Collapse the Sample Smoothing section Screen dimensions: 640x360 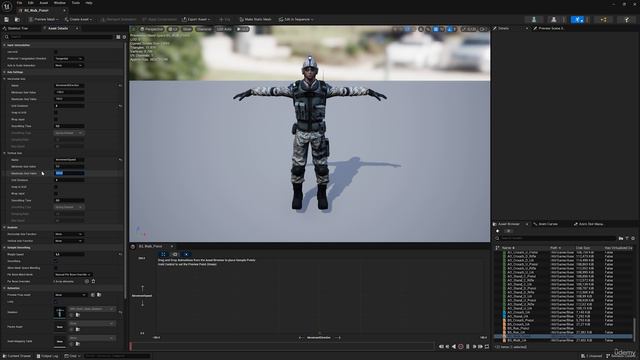tap(4, 248)
